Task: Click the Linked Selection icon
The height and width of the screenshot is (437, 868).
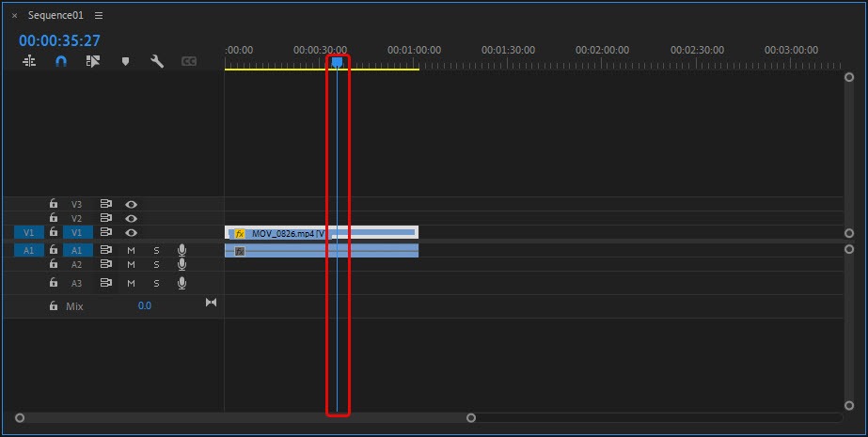Action: 93,61
